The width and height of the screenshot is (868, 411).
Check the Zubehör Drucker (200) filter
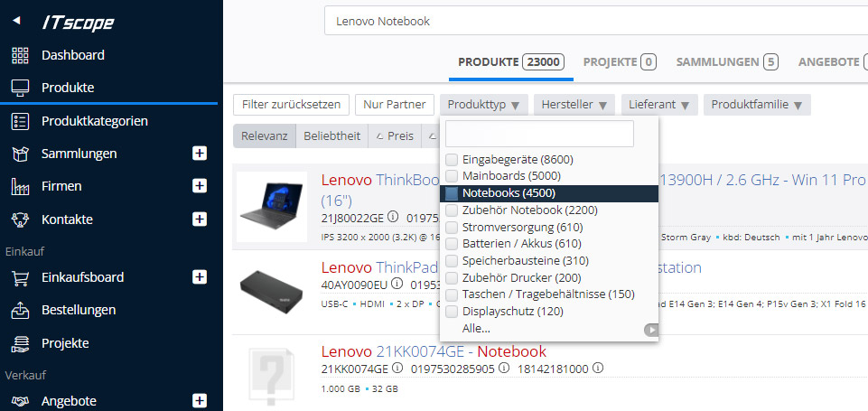point(452,277)
